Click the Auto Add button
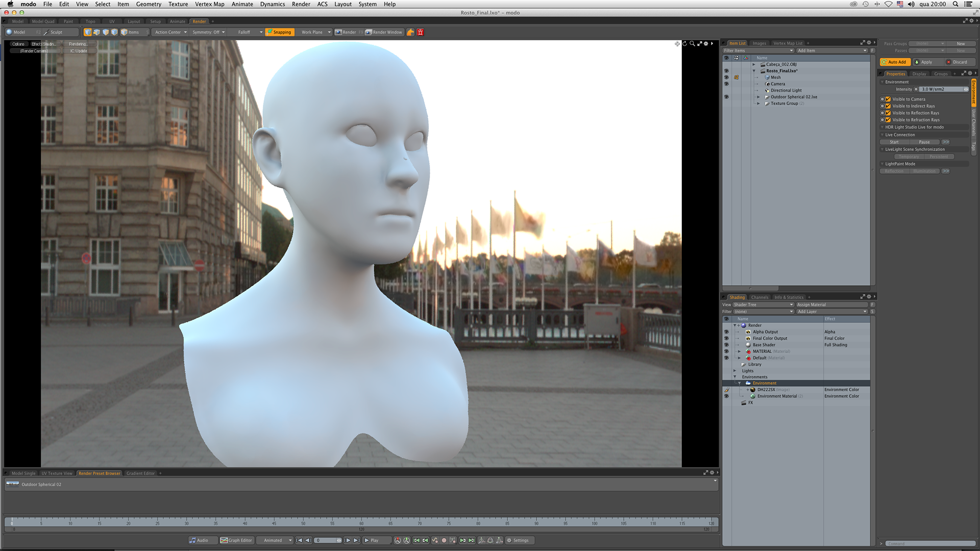Image resolution: width=980 pixels, height=551 pixels. point(895,62)
